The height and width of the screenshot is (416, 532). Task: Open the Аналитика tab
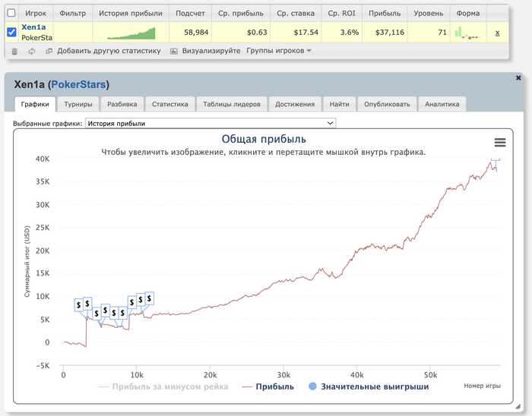pos(442,104)
